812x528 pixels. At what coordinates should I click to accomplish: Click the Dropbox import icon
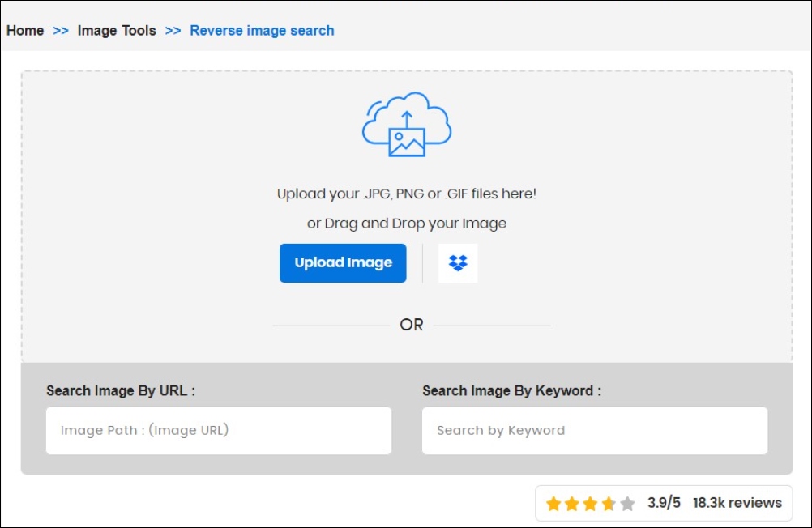click(458, 262)
